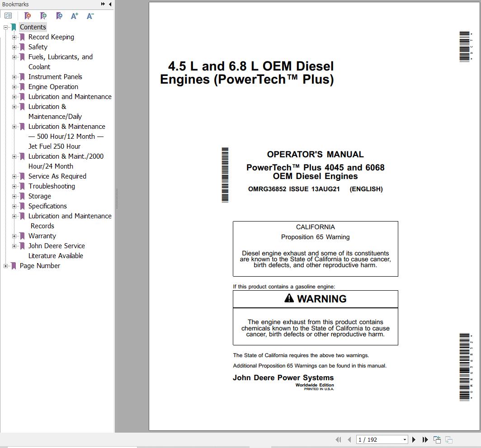Open the Record Keeping bookmark
This screenshot has height=448, width=481.
point(51,37)
